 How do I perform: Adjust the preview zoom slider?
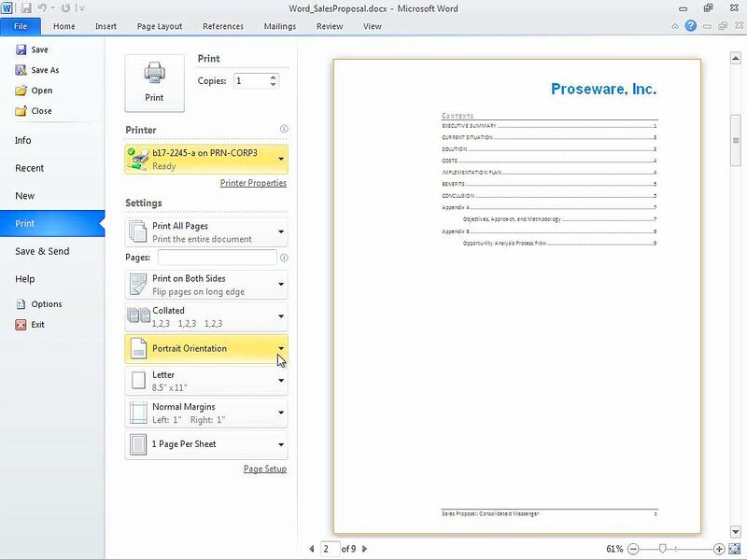tap(663, 549)
